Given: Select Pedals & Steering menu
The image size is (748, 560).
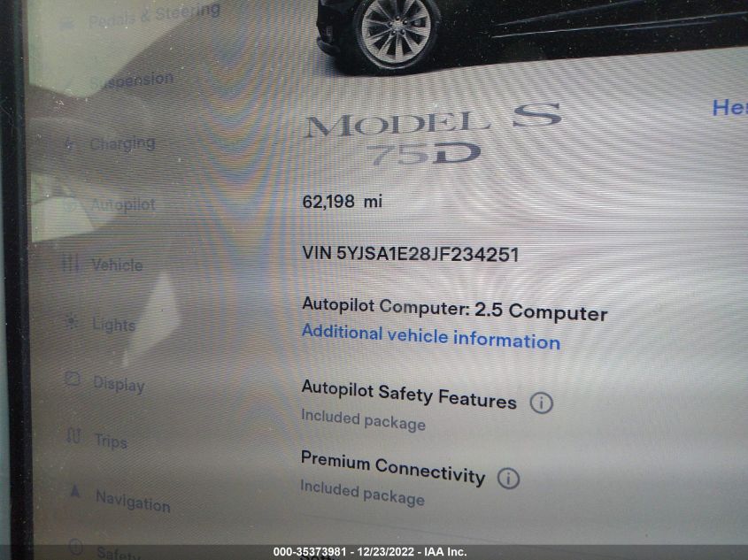Looking at the screenshot, I should tap(154, 16).
